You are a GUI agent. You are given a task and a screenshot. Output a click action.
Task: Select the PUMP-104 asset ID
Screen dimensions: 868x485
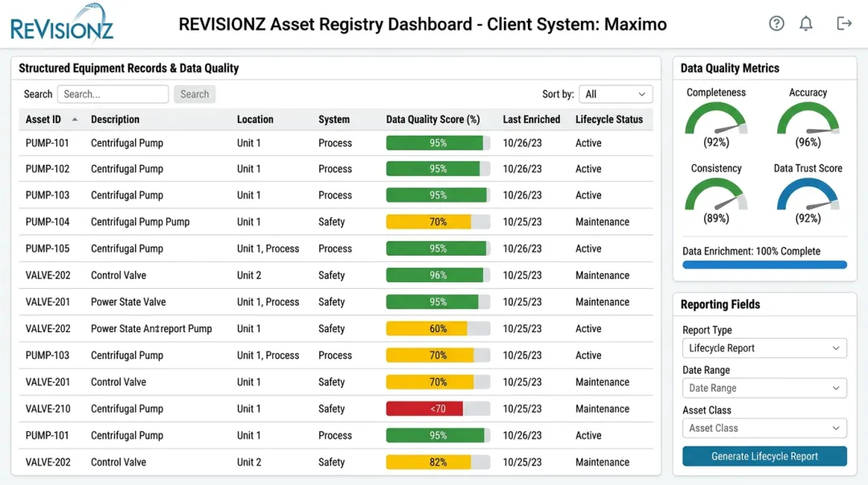click(x=47, y=222)
